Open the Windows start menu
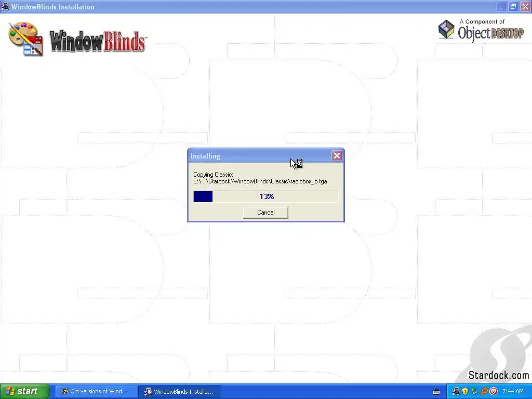 pos(24,392)
